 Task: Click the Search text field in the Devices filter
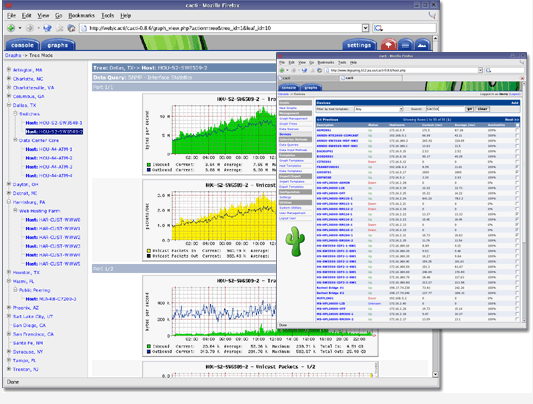coord(445,109)
